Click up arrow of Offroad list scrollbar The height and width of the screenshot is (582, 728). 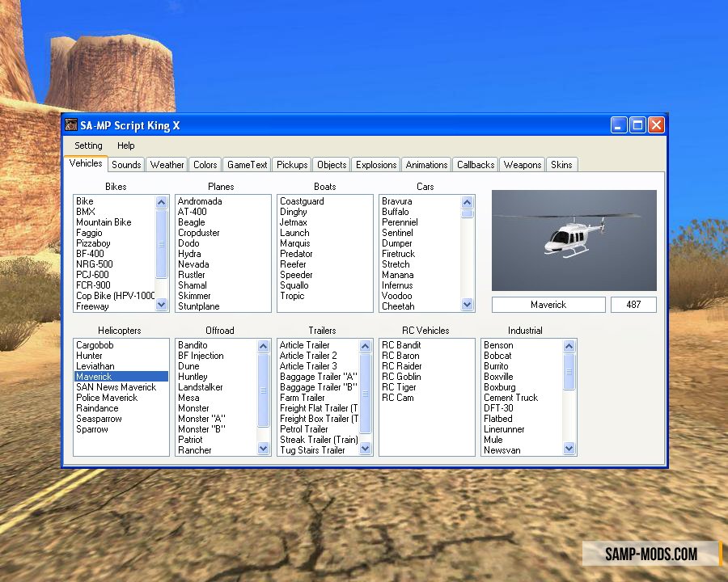(263, 346)
